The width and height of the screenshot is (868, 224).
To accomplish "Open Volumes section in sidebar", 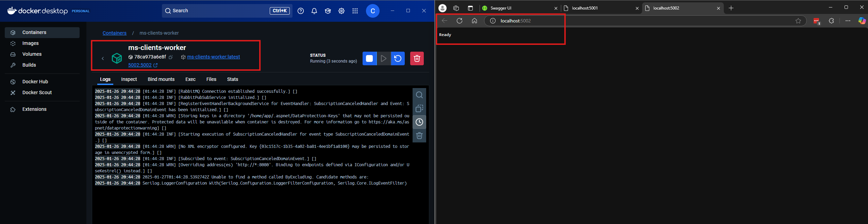I will tap(42, 54).
